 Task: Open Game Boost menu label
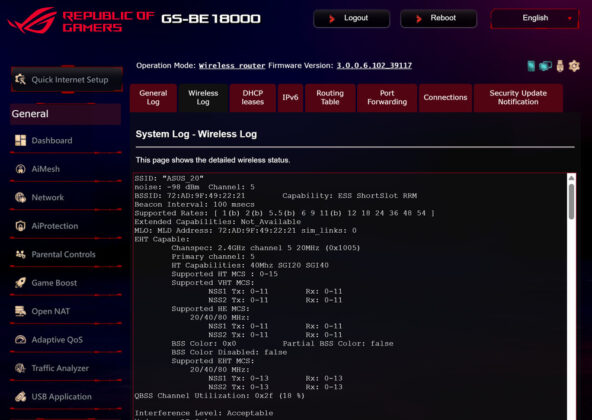pyautogui.click(x=54, y=283)
